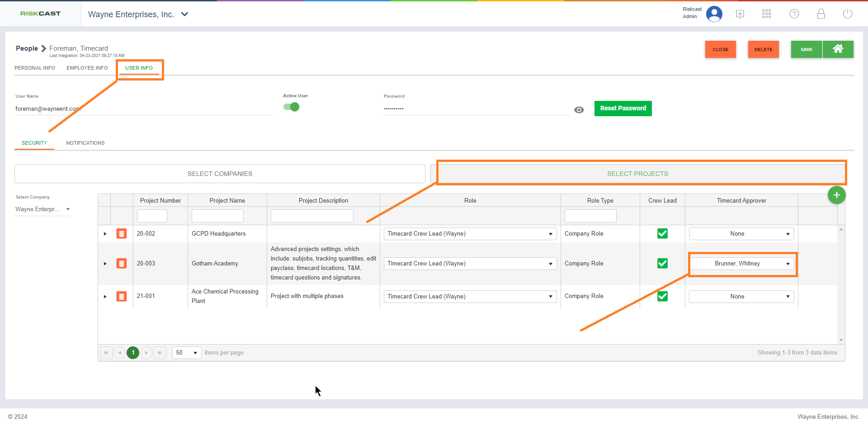Click the lock icon in header
Image resolution: width=868 pixels, height=426 pixels.
coord(821,14)
